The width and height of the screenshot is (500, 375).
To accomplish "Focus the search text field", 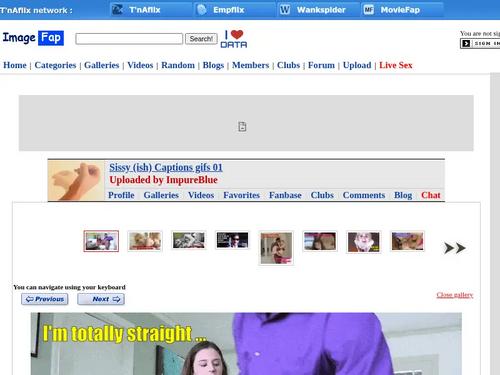I will 129,39.
